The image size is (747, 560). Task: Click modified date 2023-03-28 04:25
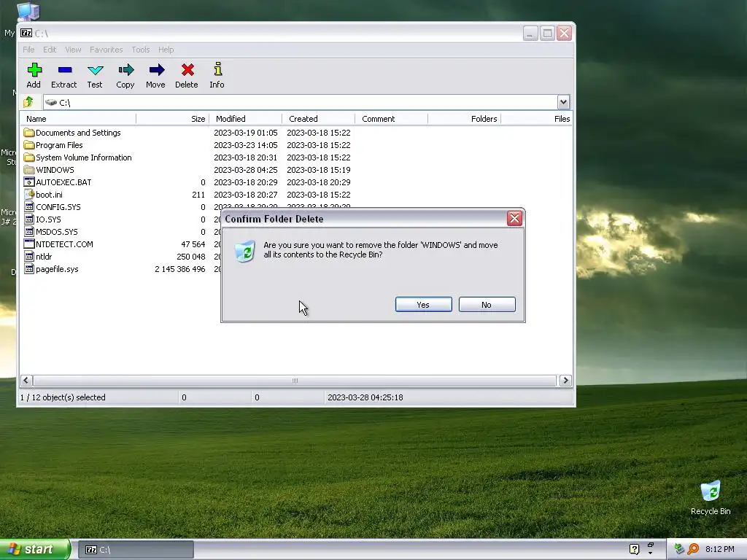point(245,170)
